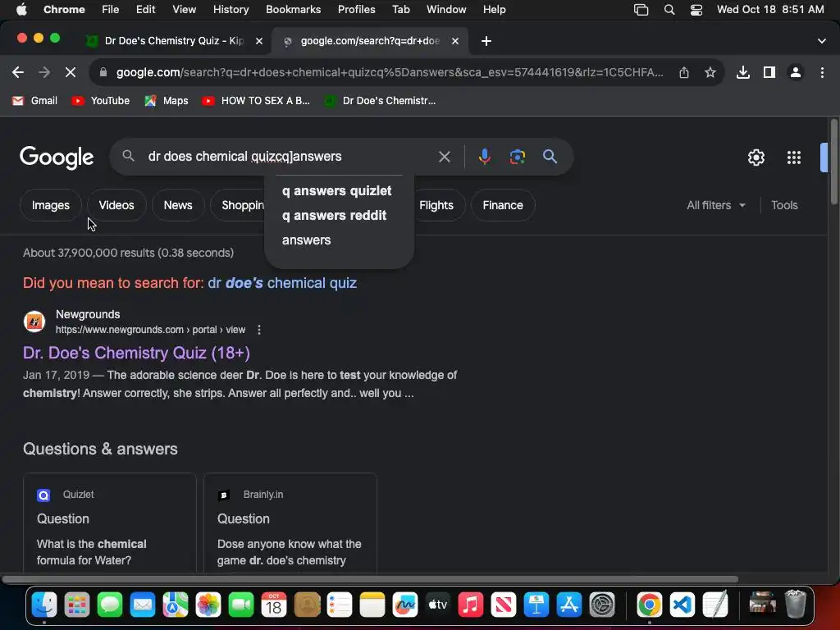
Task: Open the Dr Doe's Chemistr... bookmark
Action: point(381,101)
